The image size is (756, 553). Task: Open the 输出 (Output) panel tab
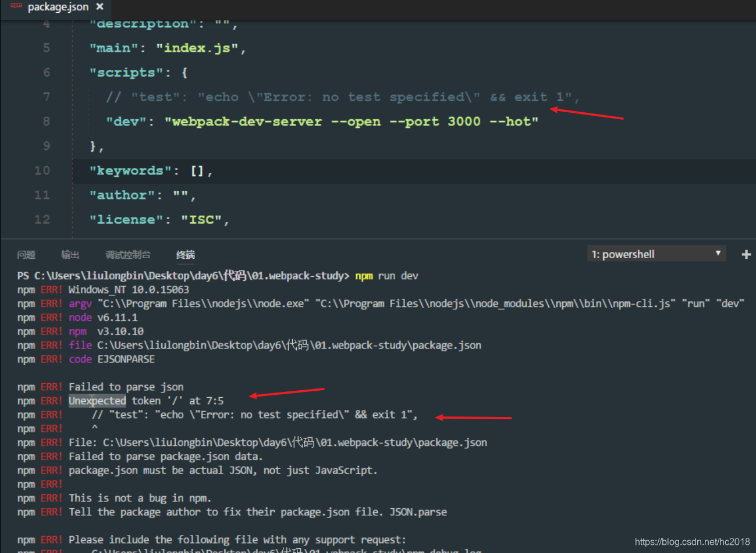click(x=70, y=255)
